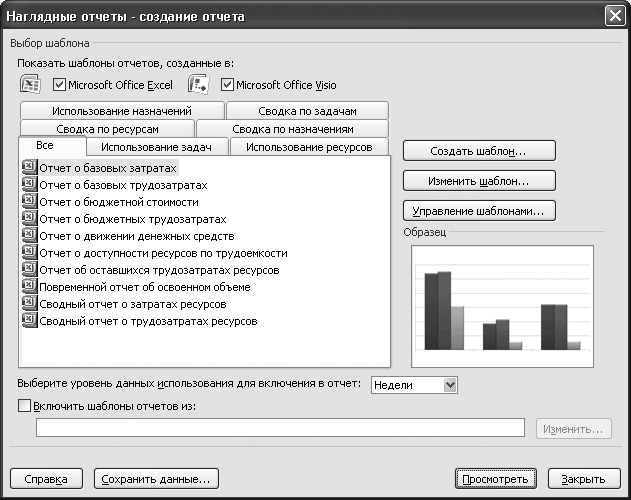Go to the 'Сводка по назначениям' tab
Viewport: 631px width, 500px height.
point(292,129)
